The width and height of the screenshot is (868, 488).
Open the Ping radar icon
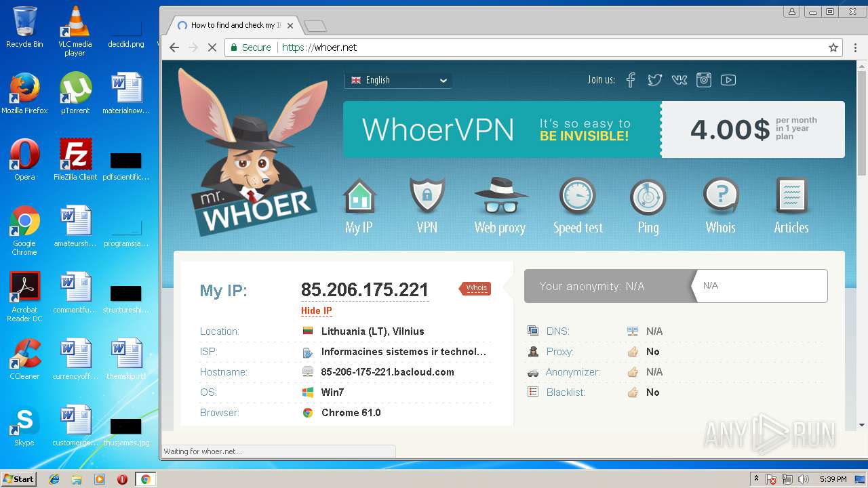pyautogui.click(x=648, y=197)
